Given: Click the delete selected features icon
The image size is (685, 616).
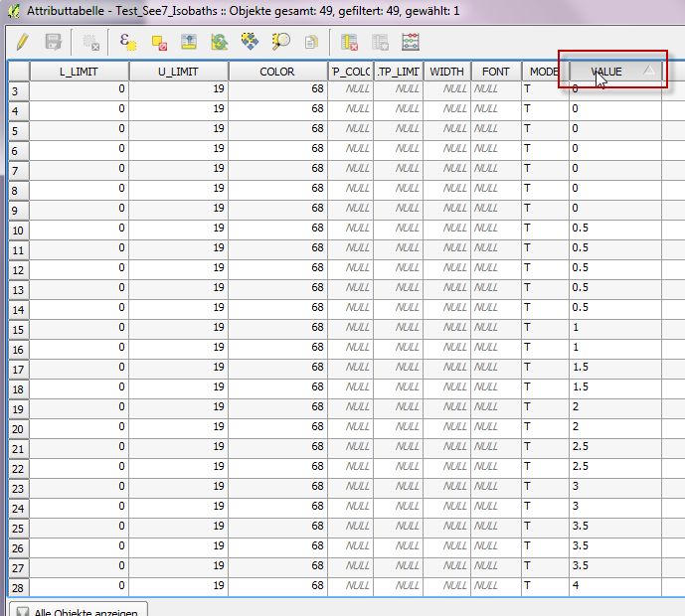Looking at the screenshot, I should (91, 42).
